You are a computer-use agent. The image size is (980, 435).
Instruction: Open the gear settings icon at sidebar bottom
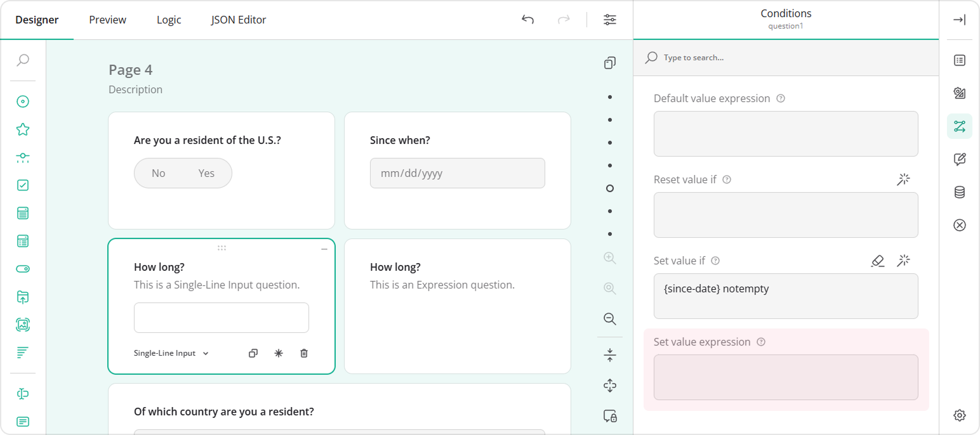pyautogui.click(x=960, y=415)
